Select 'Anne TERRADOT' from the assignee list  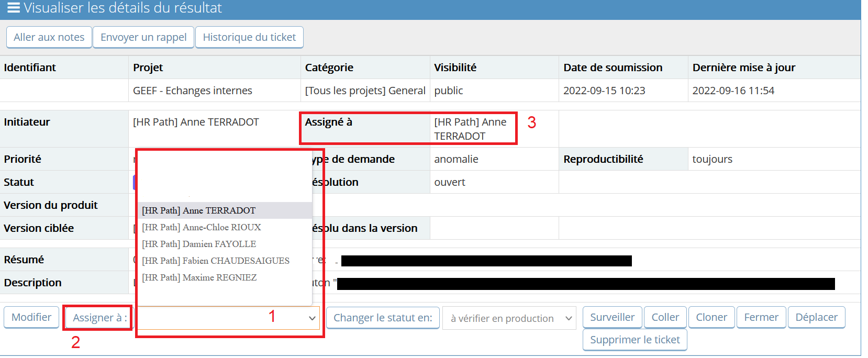click(199, 210)
